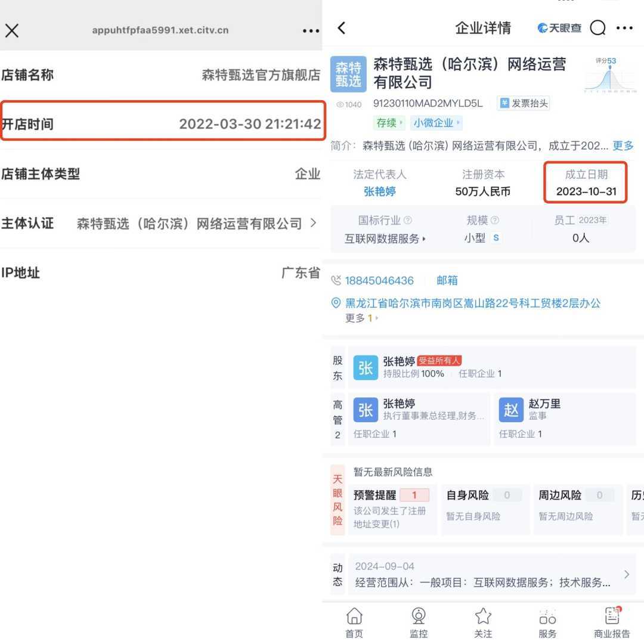Open supervisor 赵万里 card
This screenshot has height=644, width=644.
click(565, 419)
